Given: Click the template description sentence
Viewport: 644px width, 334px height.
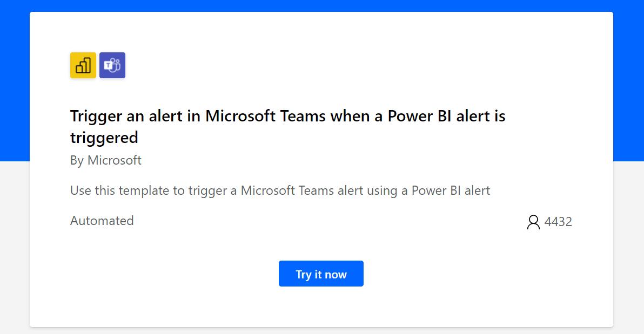Looking at the screenshot, I should coord(280,191).
